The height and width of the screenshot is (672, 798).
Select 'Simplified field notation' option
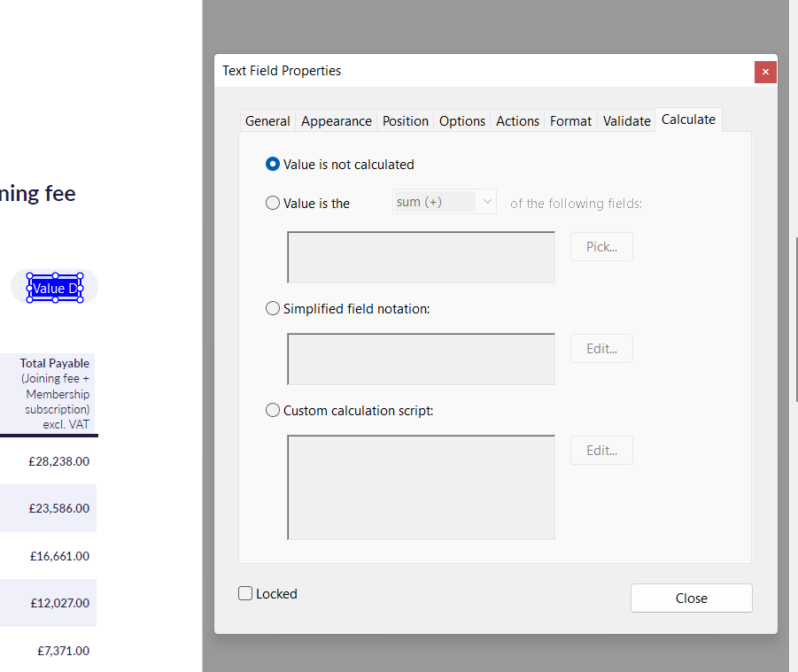pos(272,308)
